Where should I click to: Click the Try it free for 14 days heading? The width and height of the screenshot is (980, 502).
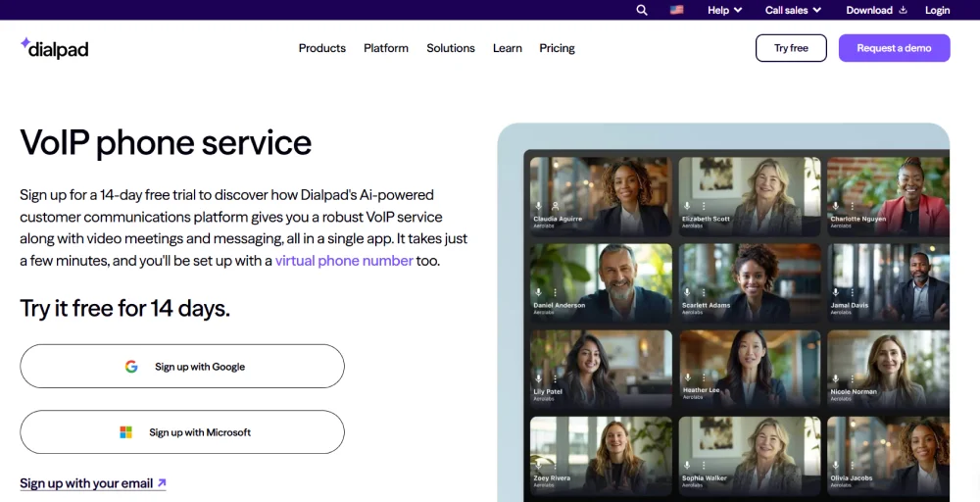pos(125,308)
